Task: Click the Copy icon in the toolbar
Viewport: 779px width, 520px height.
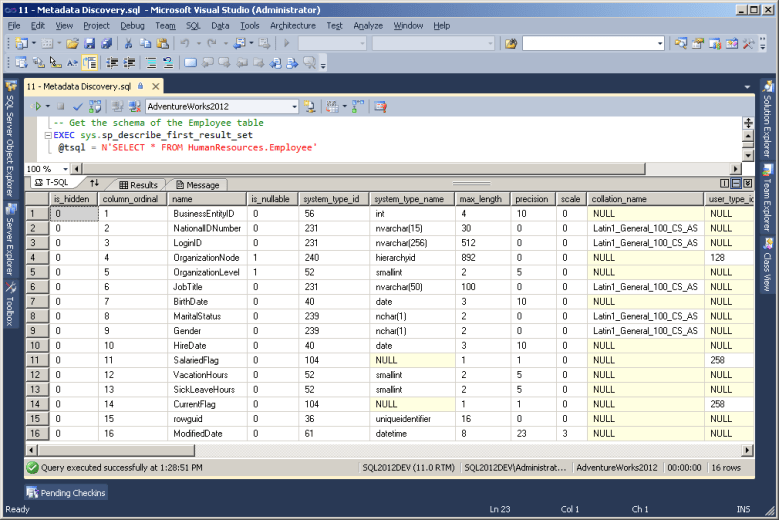Action: click(145, 44)
